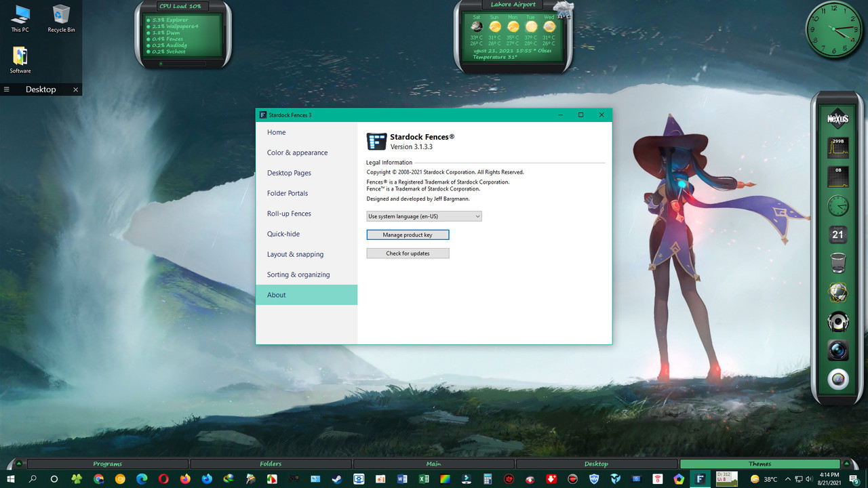Viewport: 868px width, 488px height.
Task: Click the blue shield W taskbar icon
Action: pos(595,479)
